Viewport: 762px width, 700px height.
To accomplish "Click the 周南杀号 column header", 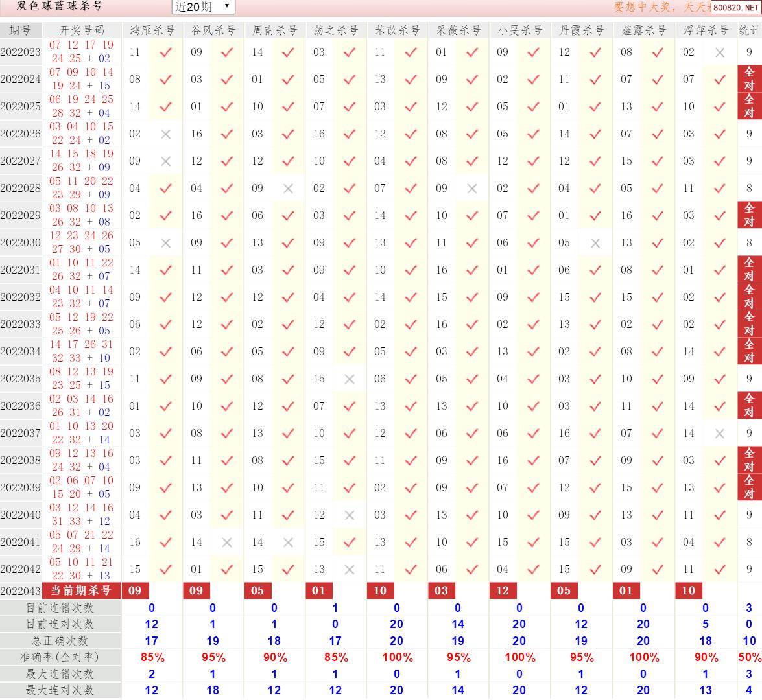I will 274,30.
